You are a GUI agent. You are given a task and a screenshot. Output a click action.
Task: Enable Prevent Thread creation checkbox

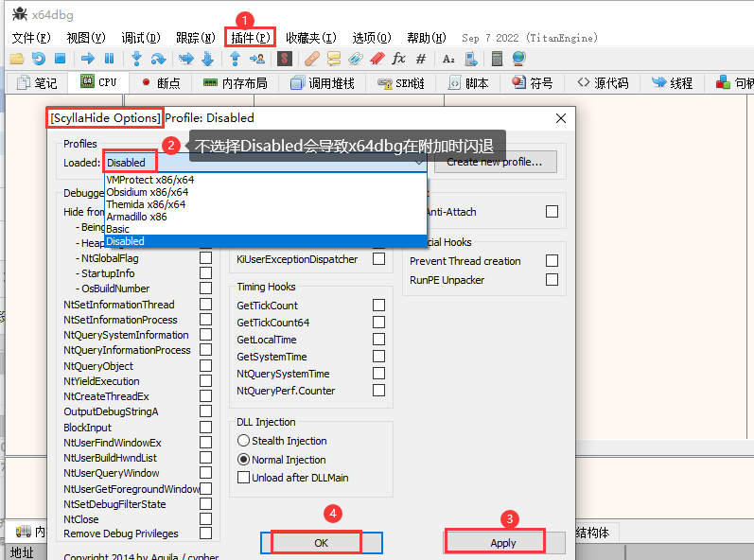(x=552, y=260)
